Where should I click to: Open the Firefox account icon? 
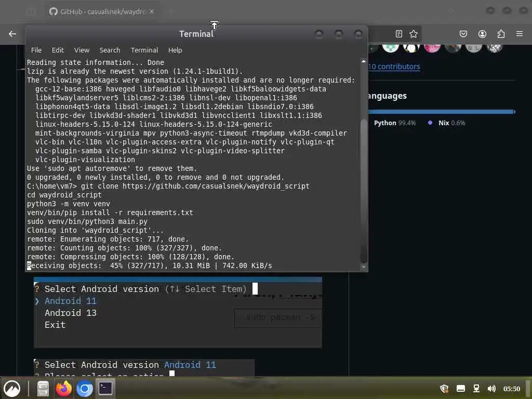tap(482, 34)
